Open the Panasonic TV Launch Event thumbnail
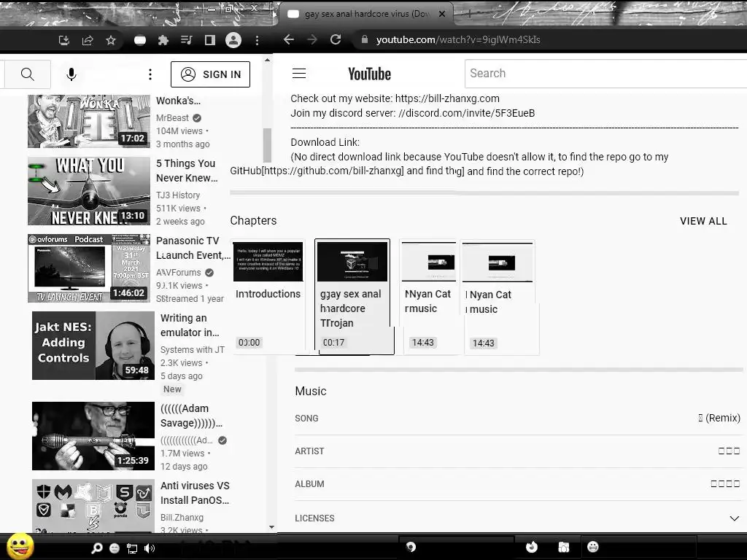The width and height of the screenshot is (747, 560). [x=88, y=268]
